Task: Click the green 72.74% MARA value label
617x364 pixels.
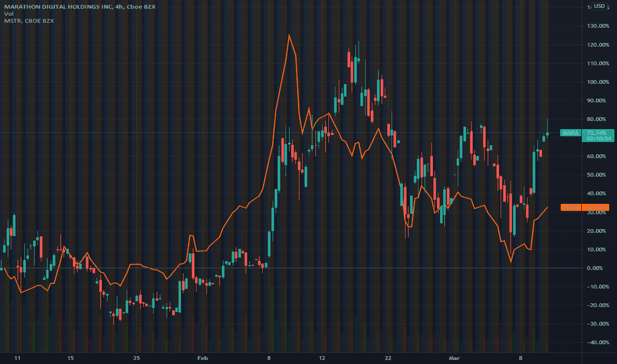Action: click(596, 132)
